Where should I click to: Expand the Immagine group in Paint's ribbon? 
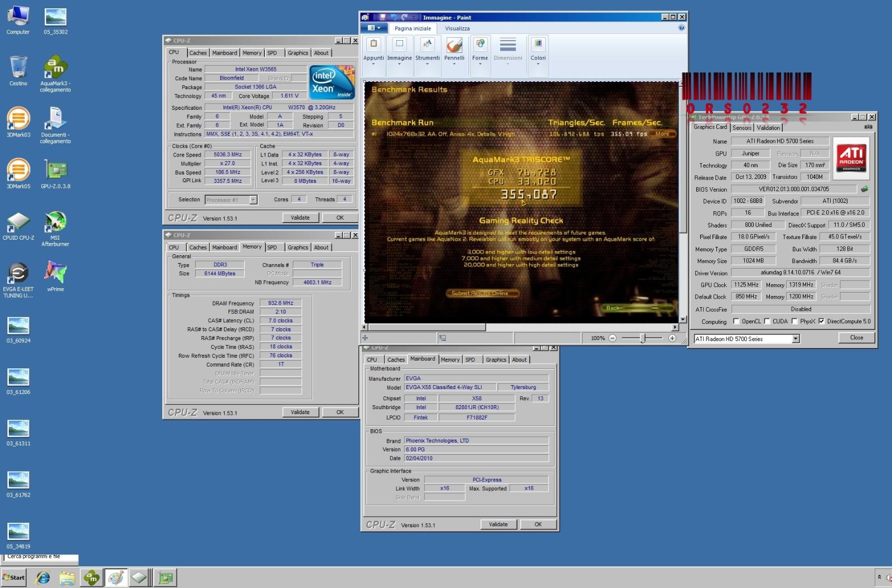tap(399, 56)
